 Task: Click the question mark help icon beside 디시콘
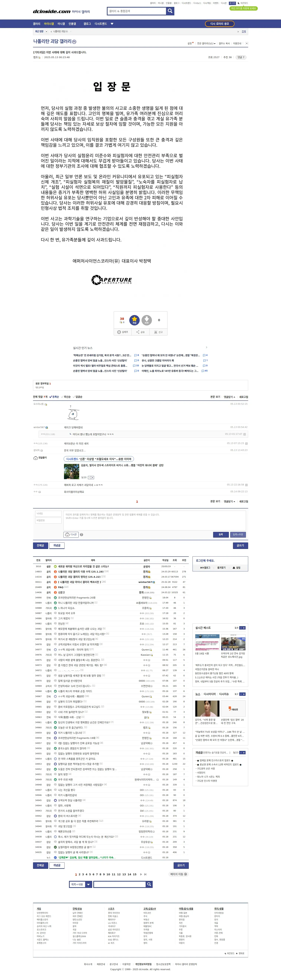coord(81,534)
